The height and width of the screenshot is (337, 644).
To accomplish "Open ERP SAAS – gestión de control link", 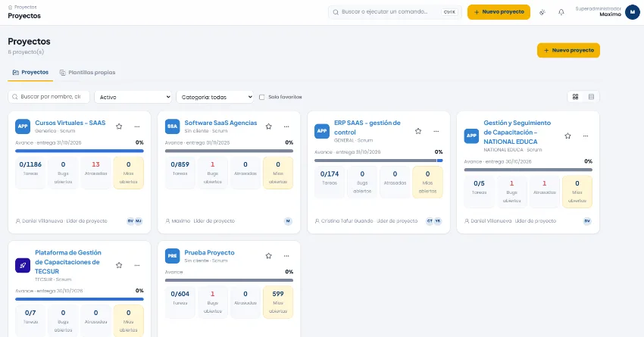I will pos(367,127).
